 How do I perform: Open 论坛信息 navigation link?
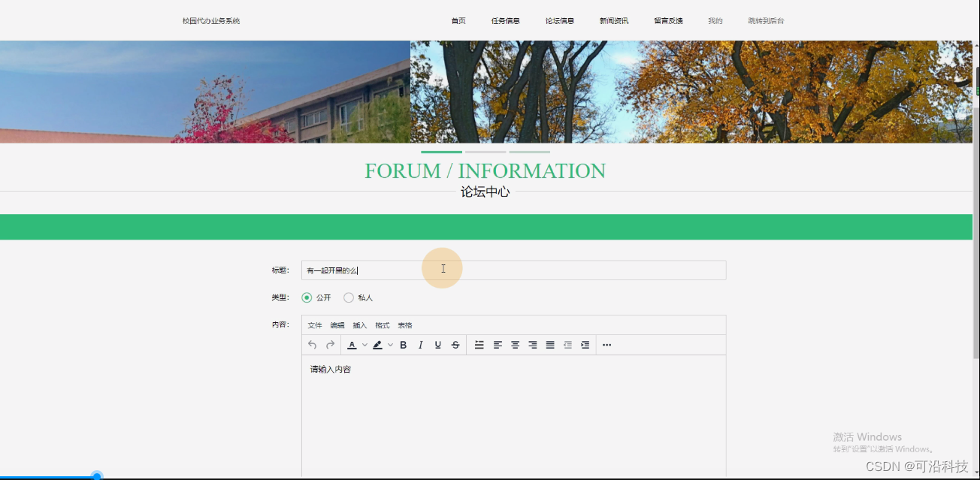560,21
